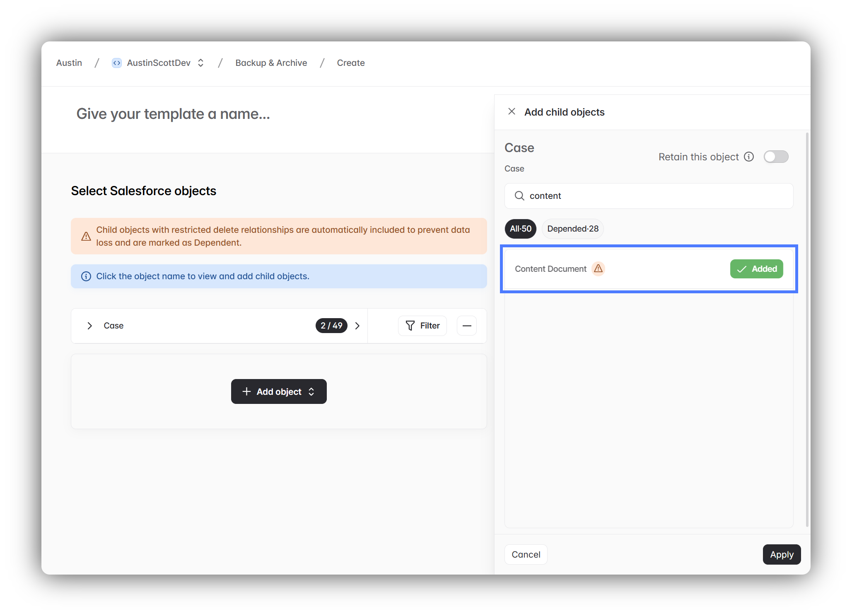
Task: Click the Filter funnel button
Action: tap(422, 326)
